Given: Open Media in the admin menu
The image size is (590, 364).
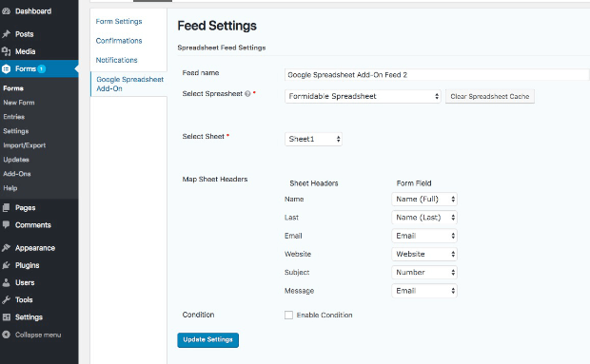Looking at the screenshot, I should pos(25,51).
